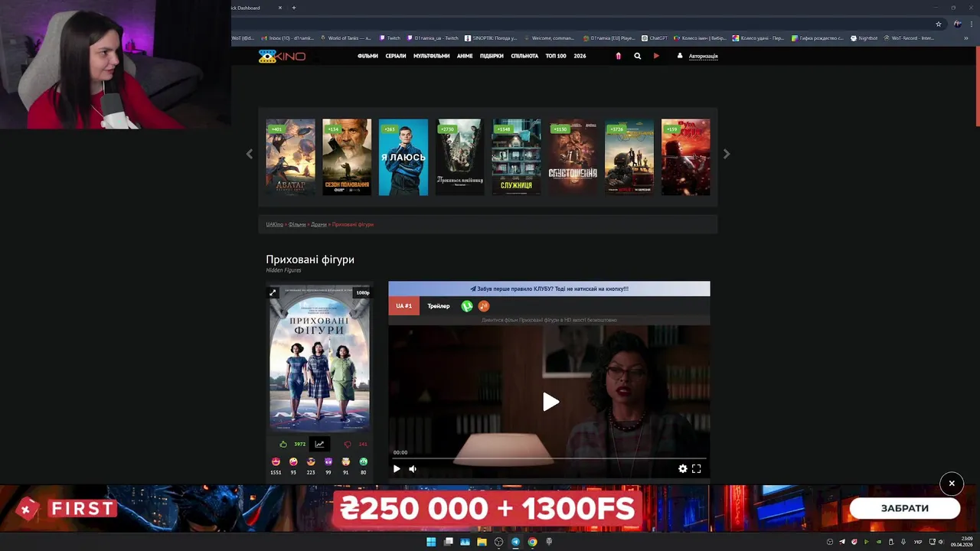This screenshot has height=551, width=980.
Task: Show next movies in the carousel
Action: click(x=727, y=154)
